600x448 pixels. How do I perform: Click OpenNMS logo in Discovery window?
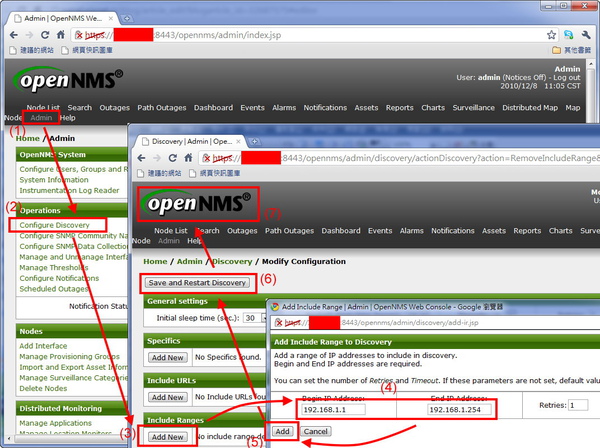196,203
